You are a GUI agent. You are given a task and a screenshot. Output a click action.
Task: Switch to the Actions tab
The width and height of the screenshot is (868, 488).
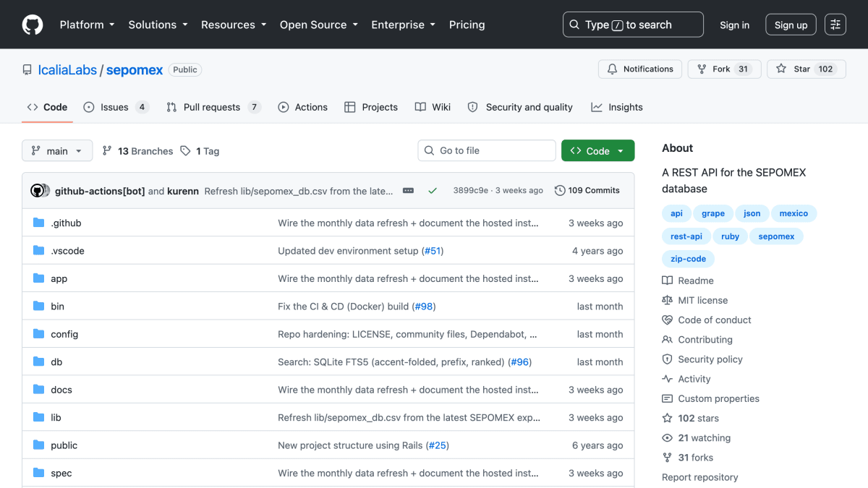(303, 107)
